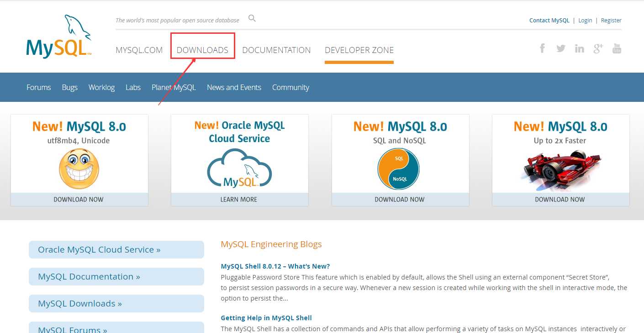Image resolution: width=644 pixels, height=333 pixels.
Task: Click the New! Oracle MySQL Cloud Service title
Action: point(239,132)
